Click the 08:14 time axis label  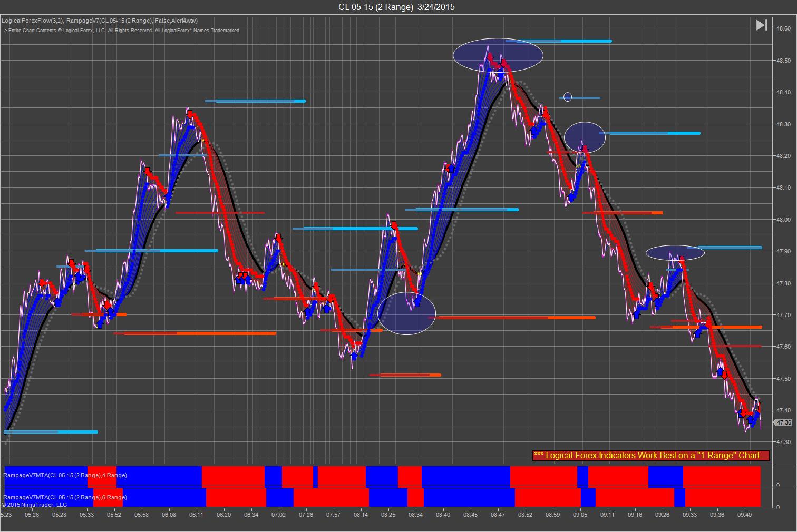(361, 515)
